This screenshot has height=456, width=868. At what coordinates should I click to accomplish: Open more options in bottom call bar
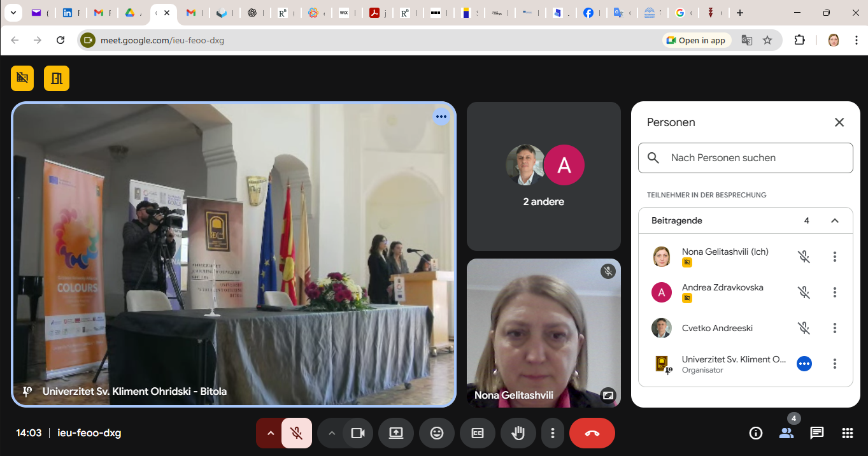point(553,433)
